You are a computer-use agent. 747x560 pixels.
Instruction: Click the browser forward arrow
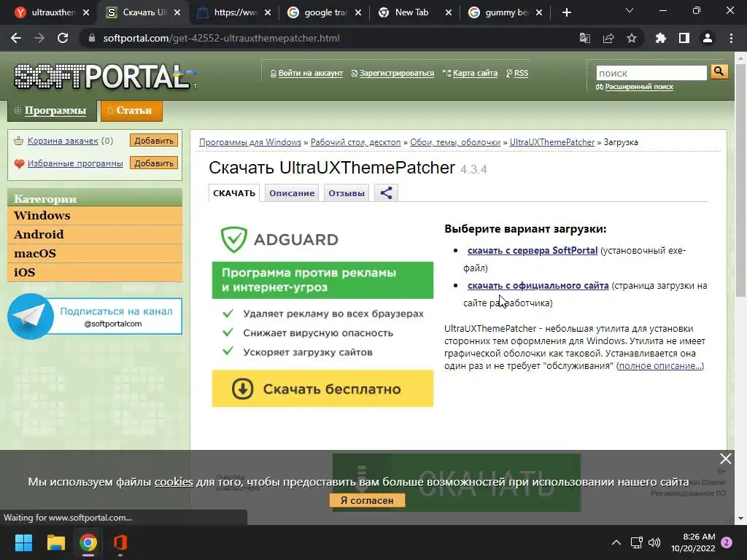[x=39, y=38]
